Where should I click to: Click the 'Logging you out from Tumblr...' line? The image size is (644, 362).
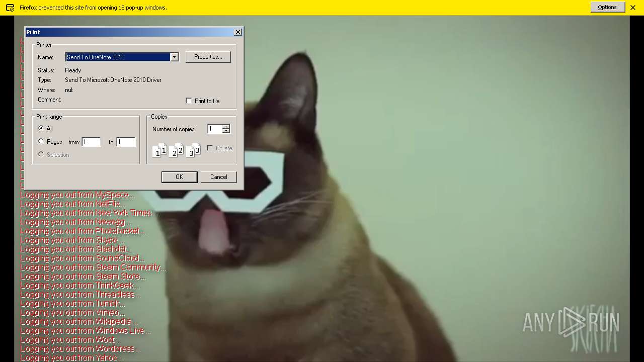click(x=73, y=304)
